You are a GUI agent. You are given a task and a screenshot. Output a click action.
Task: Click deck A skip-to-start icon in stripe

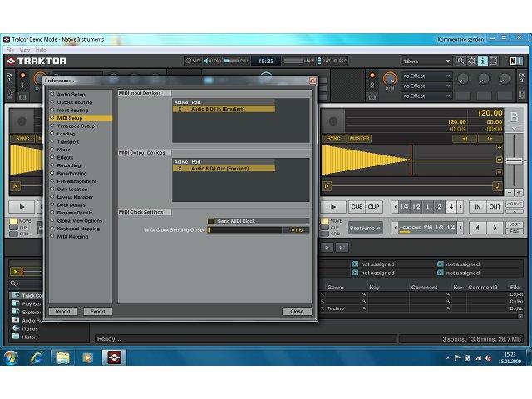(x=15, y=186)
